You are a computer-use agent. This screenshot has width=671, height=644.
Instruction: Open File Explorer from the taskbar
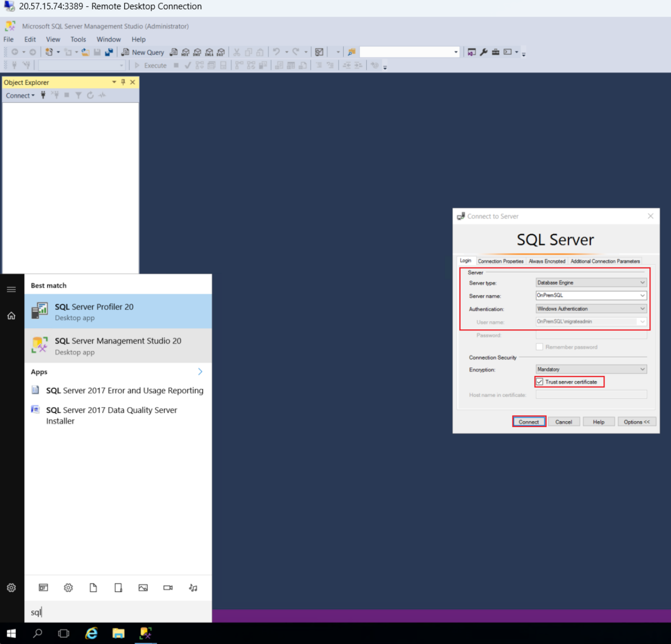(119, 633)
